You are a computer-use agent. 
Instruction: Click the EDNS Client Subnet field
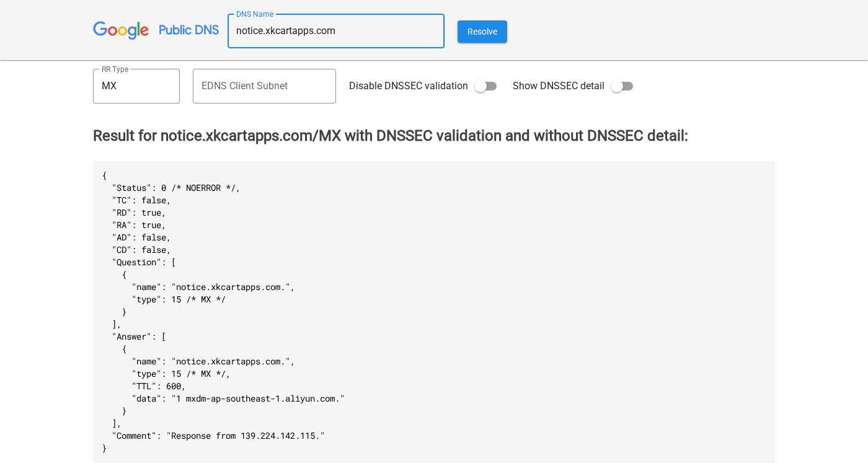(264, 86)
